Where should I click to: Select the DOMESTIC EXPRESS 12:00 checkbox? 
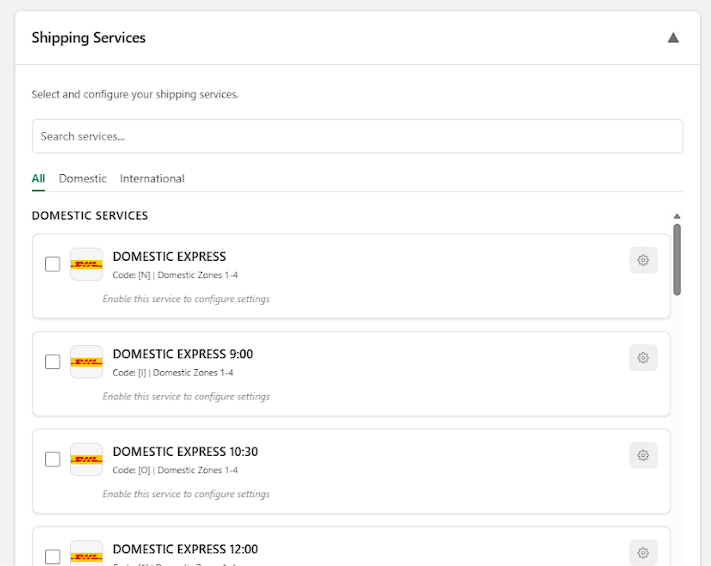point(53,556)
